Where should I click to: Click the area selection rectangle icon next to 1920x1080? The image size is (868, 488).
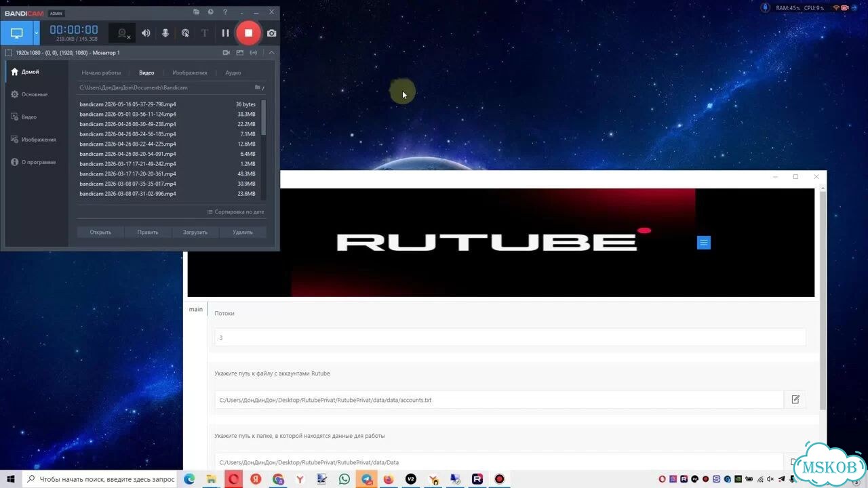click(8, 53)
